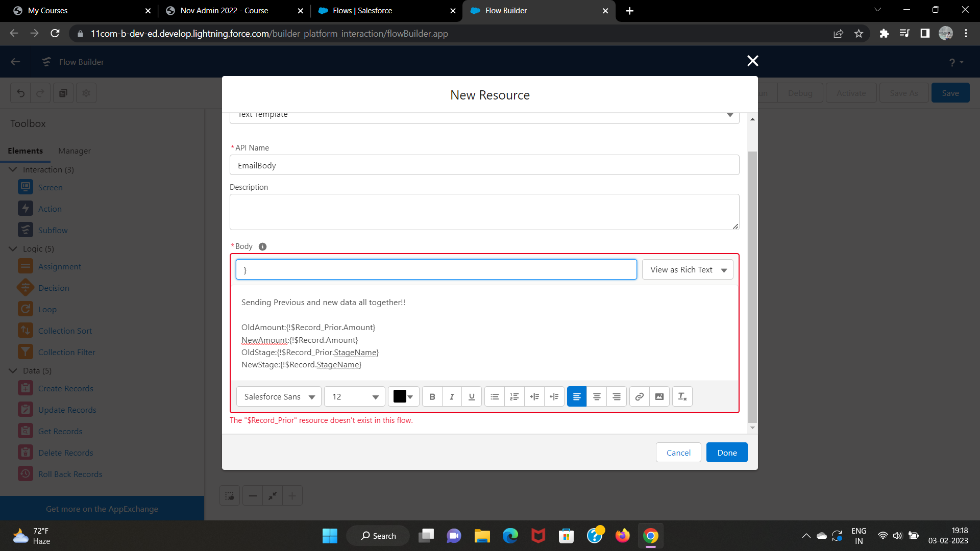Viewport: 980px width, 551px height.
Task: Toggle italic formatting in body editor
Action: pos(452,397)
